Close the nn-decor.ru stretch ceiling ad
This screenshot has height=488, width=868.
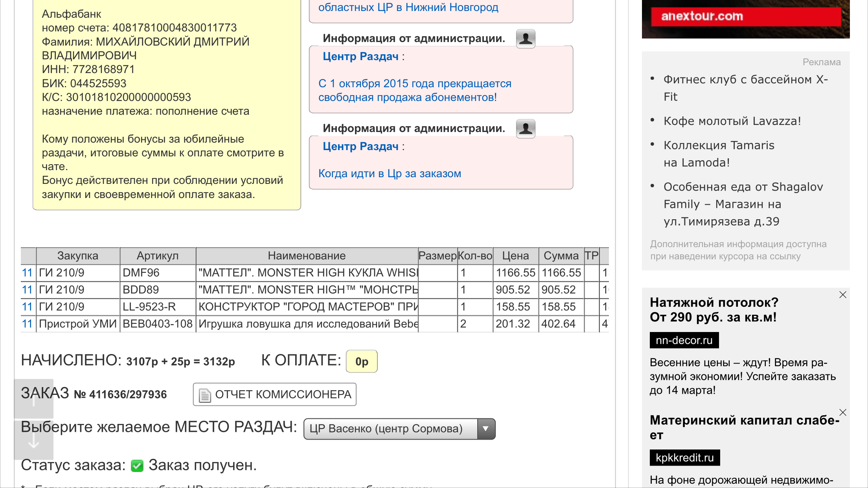(x=842, y=295)
